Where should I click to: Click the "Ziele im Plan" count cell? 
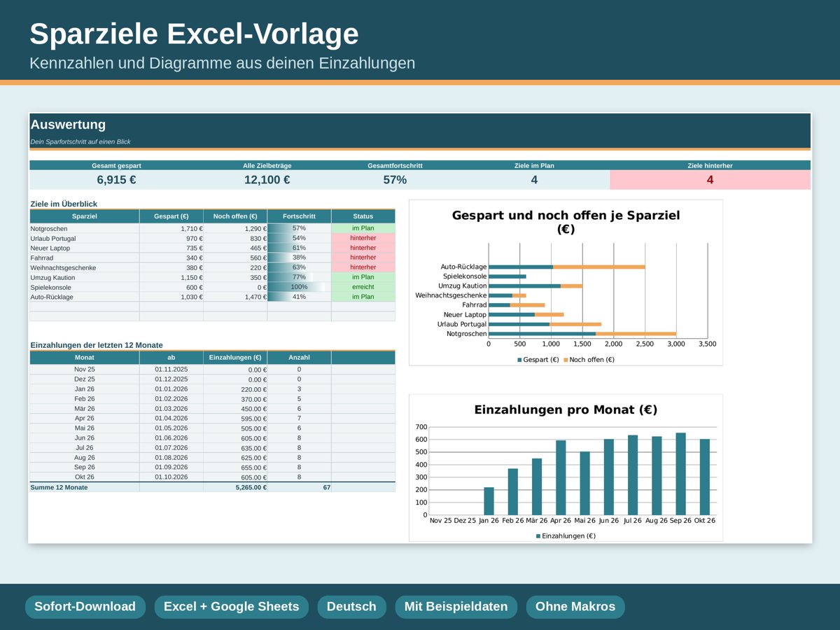pos(534,180)
